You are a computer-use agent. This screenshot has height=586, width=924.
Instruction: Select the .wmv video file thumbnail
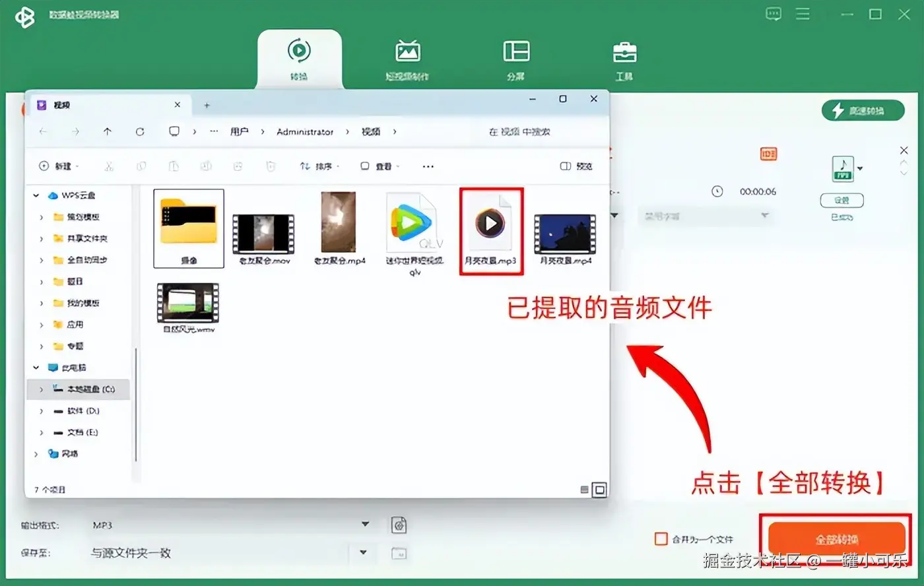[189, 308]
